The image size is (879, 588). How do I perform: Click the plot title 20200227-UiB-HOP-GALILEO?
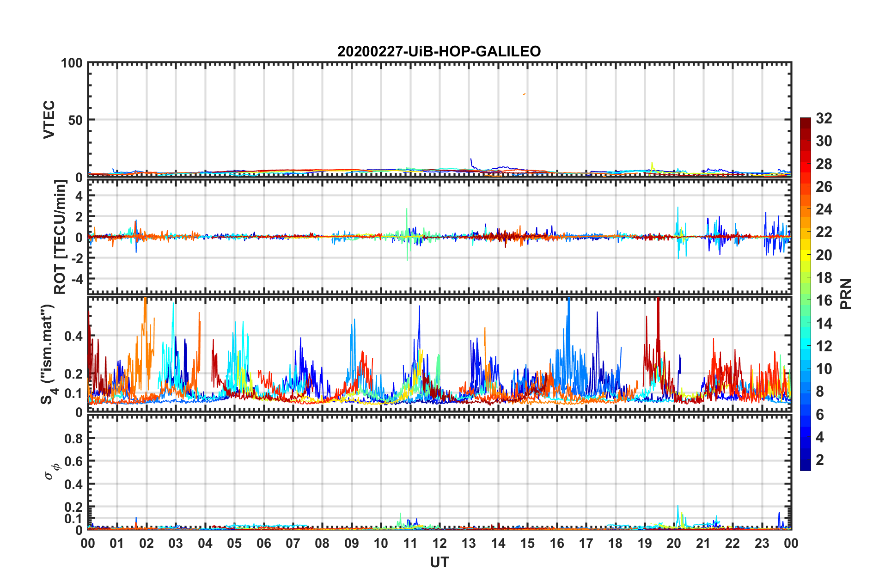(439, 51)
